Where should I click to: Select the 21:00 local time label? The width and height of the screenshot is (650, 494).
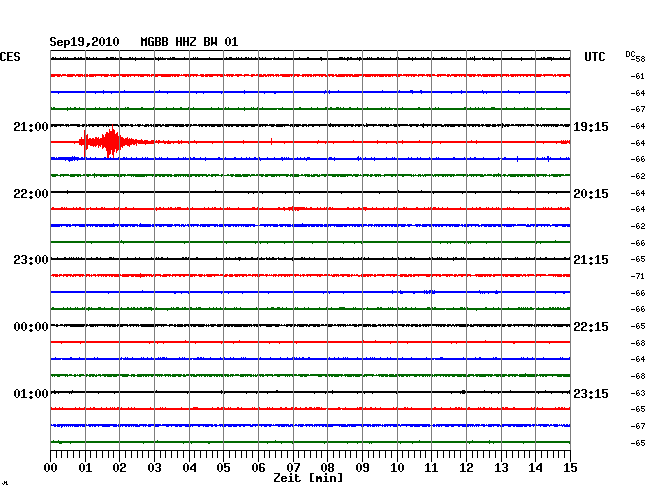click(x=31, y=127)
